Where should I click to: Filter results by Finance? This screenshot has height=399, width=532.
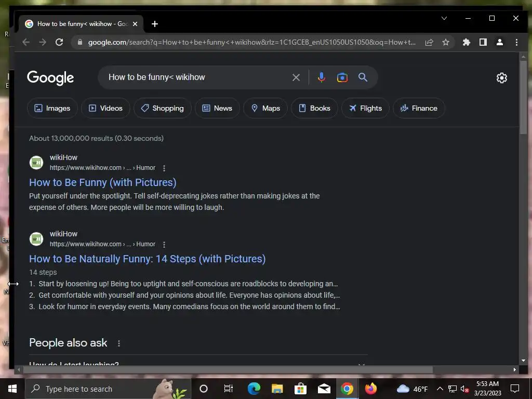tap(419, 108)
